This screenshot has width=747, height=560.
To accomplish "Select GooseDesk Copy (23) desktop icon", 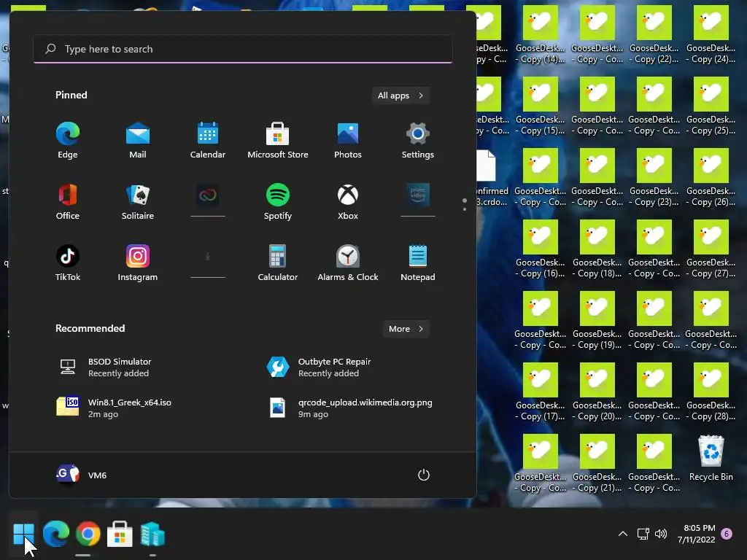I will 654,178.
